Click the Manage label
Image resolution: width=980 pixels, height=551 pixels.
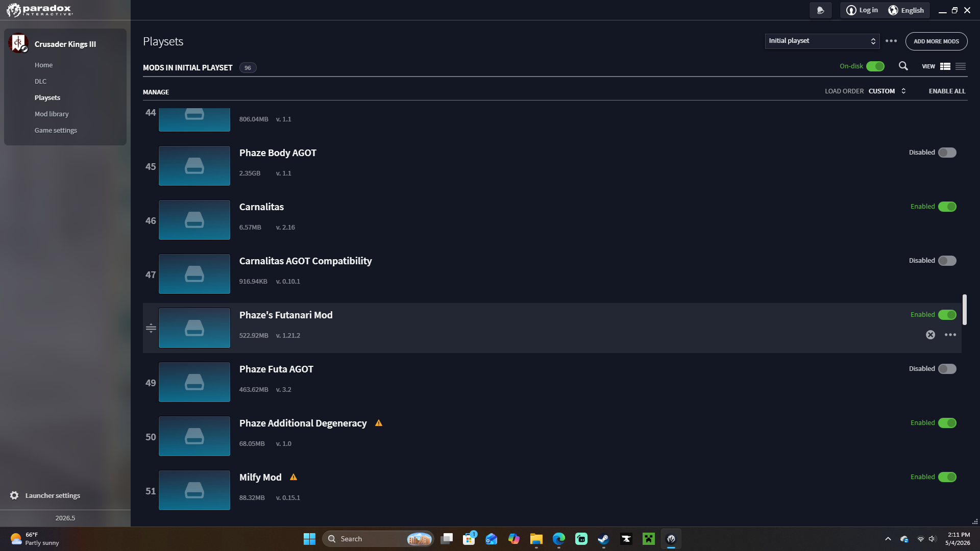156,92
